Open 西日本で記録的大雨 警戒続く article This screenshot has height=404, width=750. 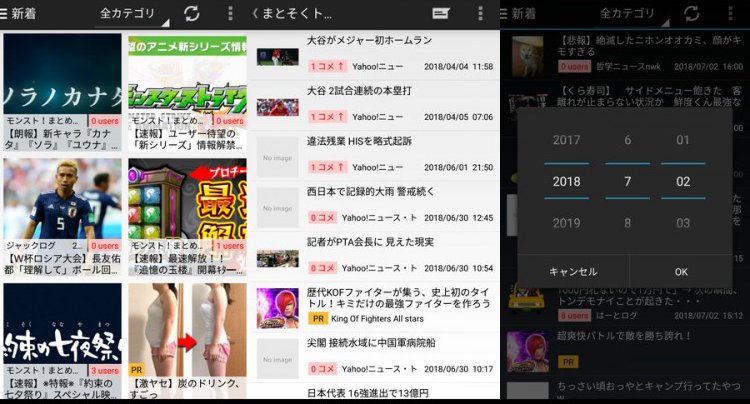point(375,207)
